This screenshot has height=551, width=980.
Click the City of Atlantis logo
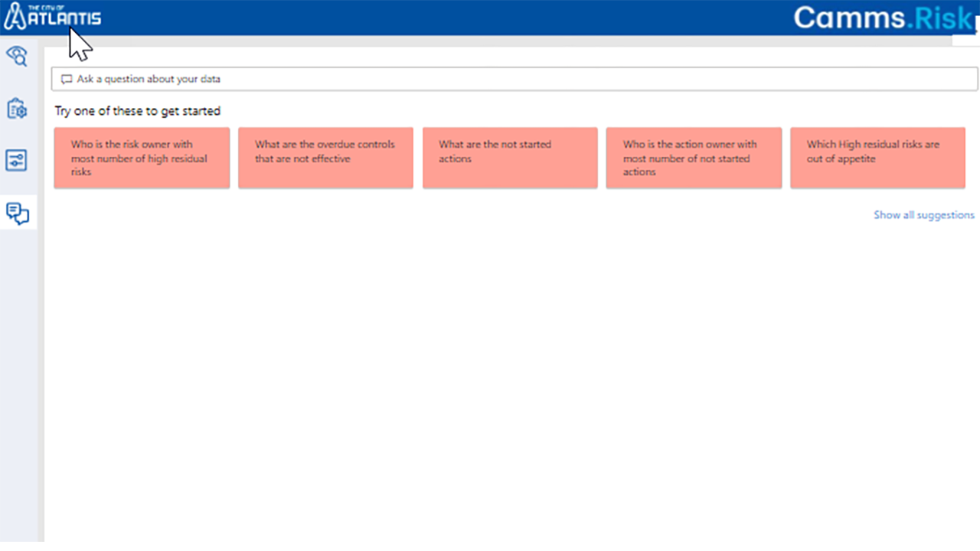[52, 16]
